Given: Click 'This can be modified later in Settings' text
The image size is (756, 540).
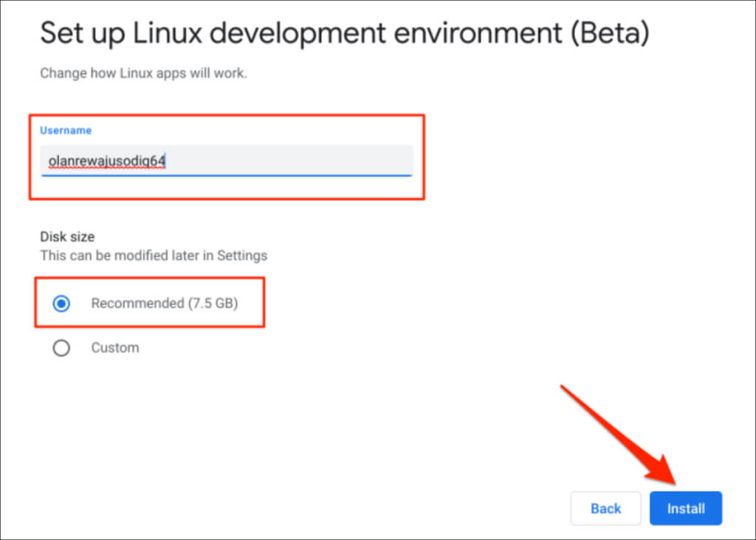Looking at the screenshot, I should tap(154, 256).
